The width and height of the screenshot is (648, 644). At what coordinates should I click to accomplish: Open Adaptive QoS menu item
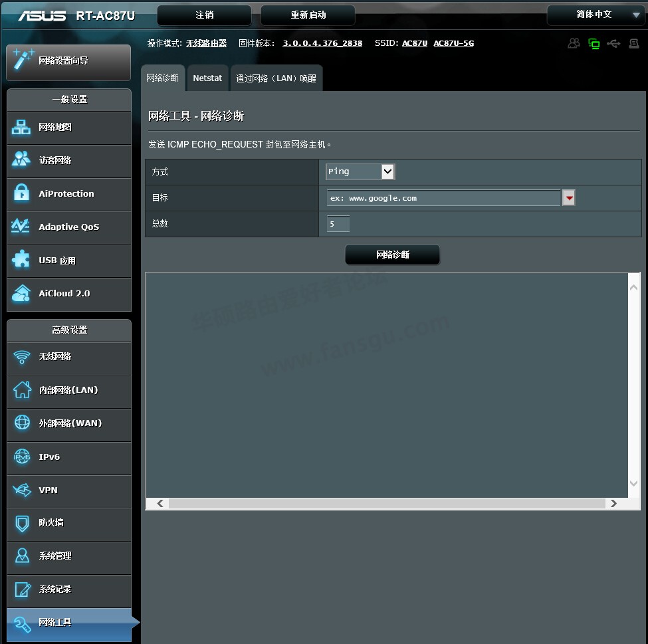tap(69, 228)
